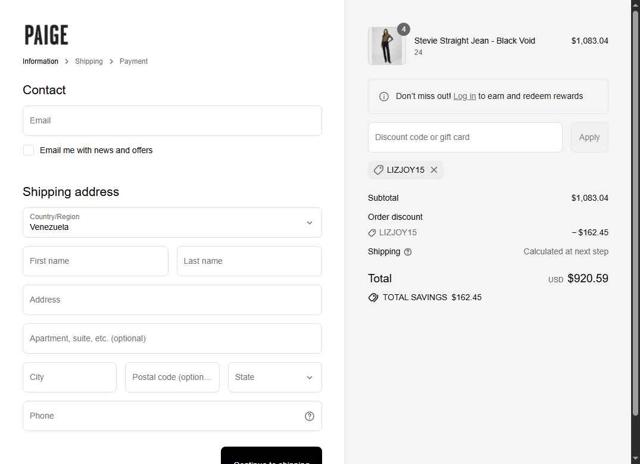Viewport: 640px width, 464px height.
Task: Click the Email input field
Action: [172, 121]
